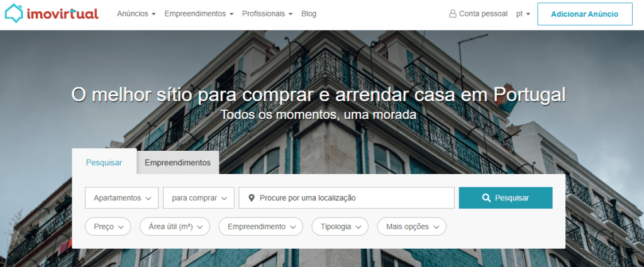This screenshot has width=644, height=267.
Task: Open Conta pessoal account link
Action: pyautogui.click(x=479, y=14)
